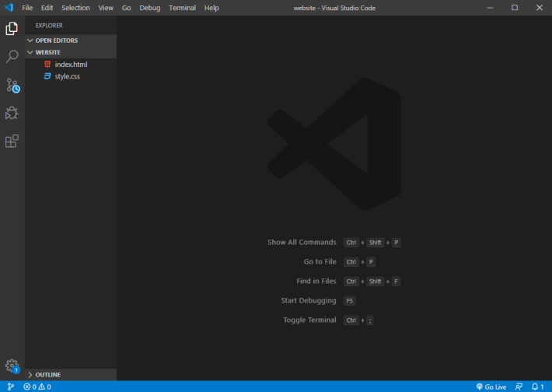Open index.html in the explorer
The image size is (552, 392).
coord(71,65)
